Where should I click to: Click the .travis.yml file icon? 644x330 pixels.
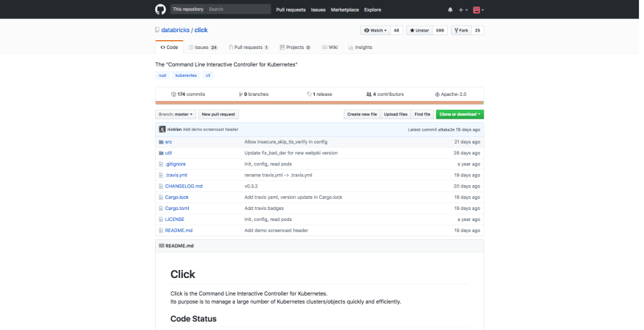click(x=161, y=176)
